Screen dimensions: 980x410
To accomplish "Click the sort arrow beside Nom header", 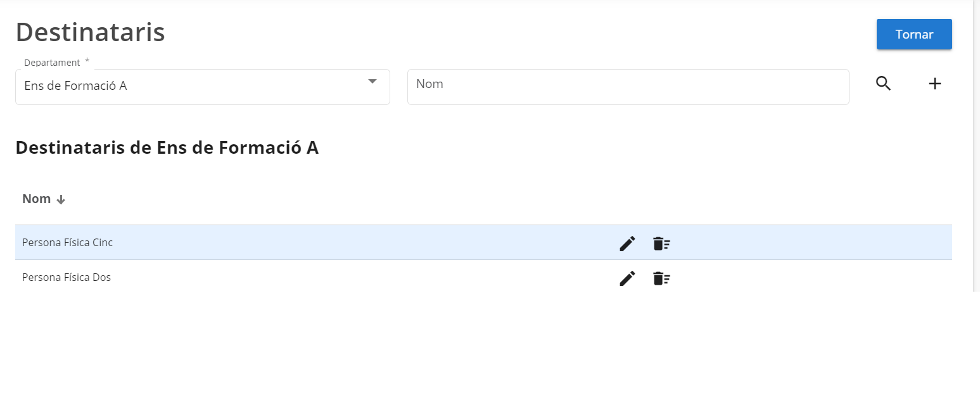I will click(x=61, y=199).
